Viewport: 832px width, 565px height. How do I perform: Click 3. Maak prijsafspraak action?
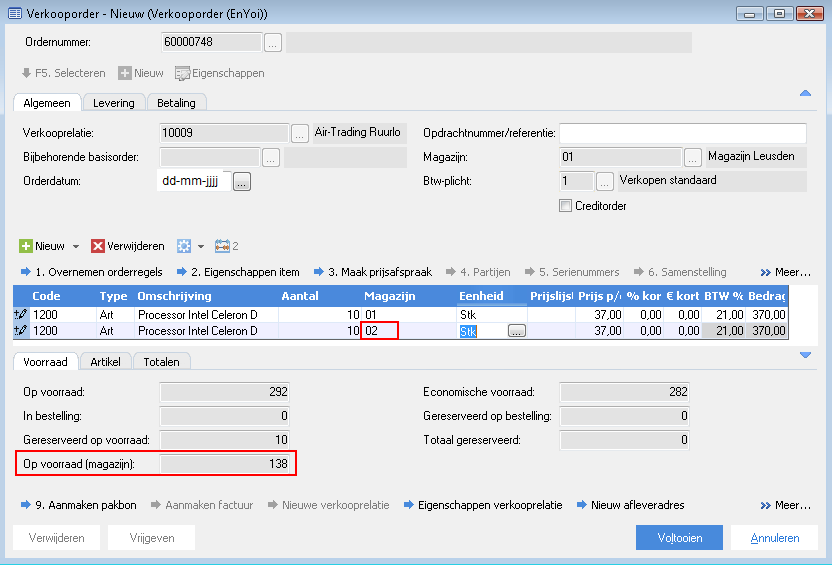372,272
